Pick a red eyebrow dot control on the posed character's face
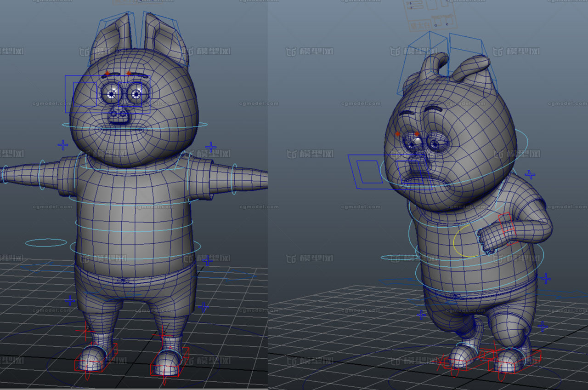The width and height of the screenshot is (588, 390). 398,134
